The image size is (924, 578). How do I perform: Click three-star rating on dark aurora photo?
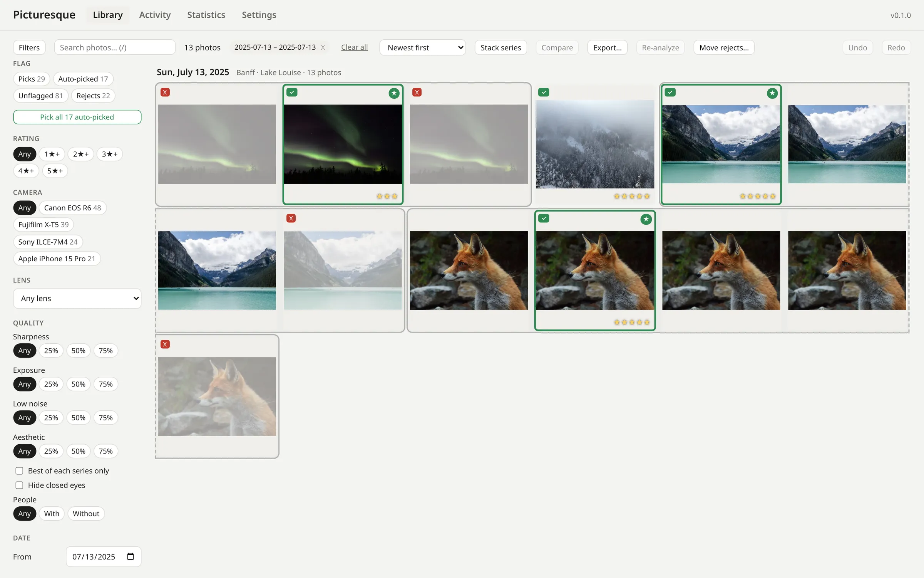387,196
